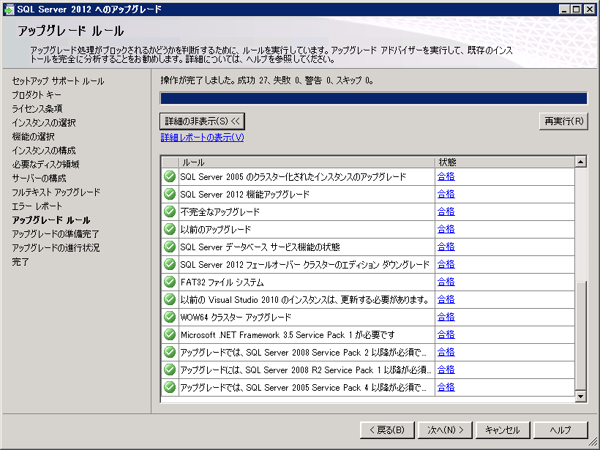Open 合格 link for データベース サービス機能の状態
The image size is (600, 450).
pos(446,247)
